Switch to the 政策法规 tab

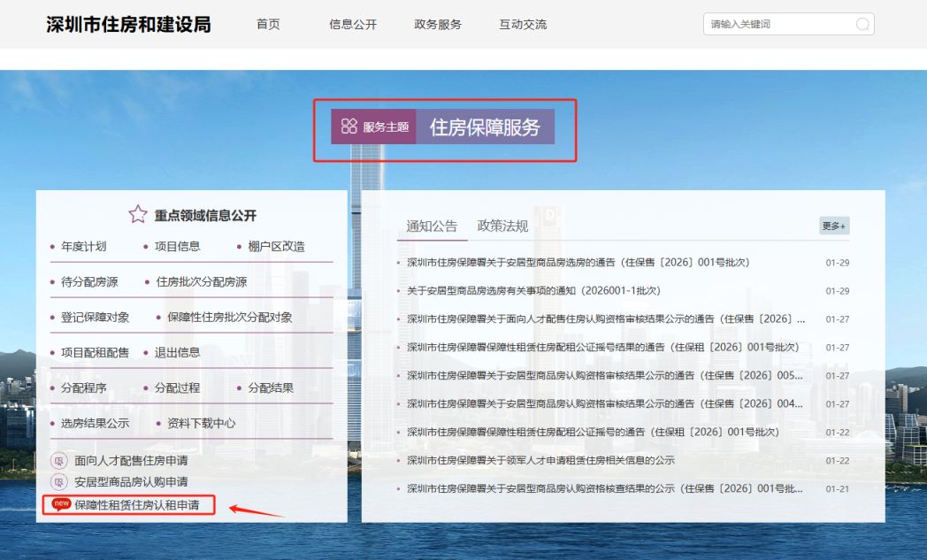point(502,226)
